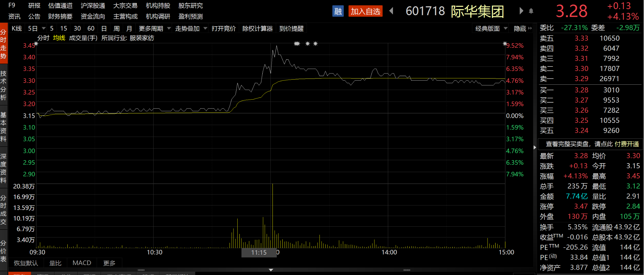Collapse the quote panel with the side arrow
This screenshot has width=644, height=275.
[535, 147]
